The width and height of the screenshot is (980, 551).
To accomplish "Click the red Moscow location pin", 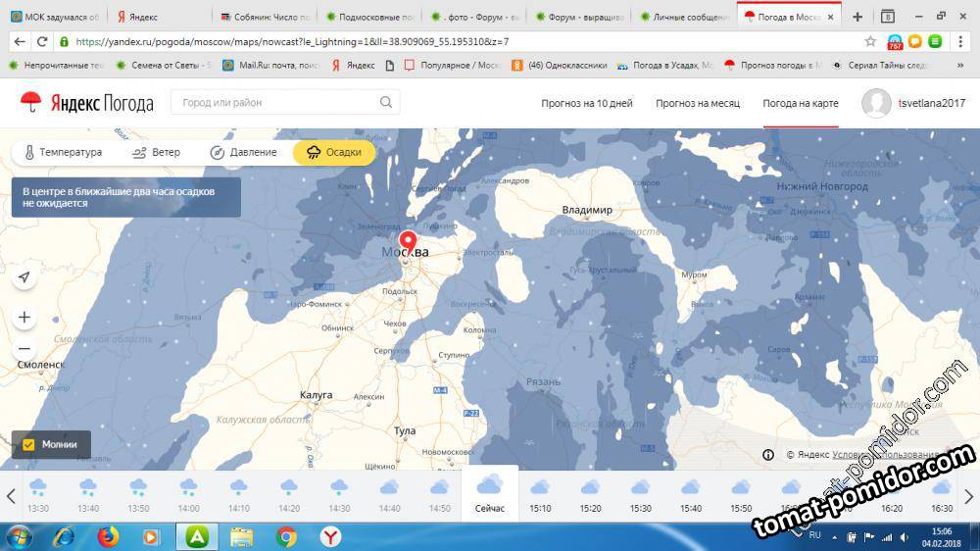I will click(x=408, y=241).
